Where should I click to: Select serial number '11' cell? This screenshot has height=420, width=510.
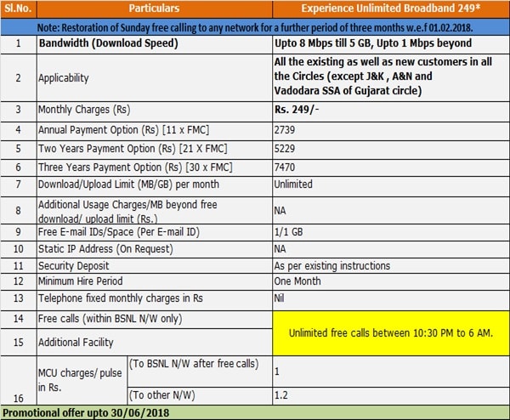click(18, 266)
